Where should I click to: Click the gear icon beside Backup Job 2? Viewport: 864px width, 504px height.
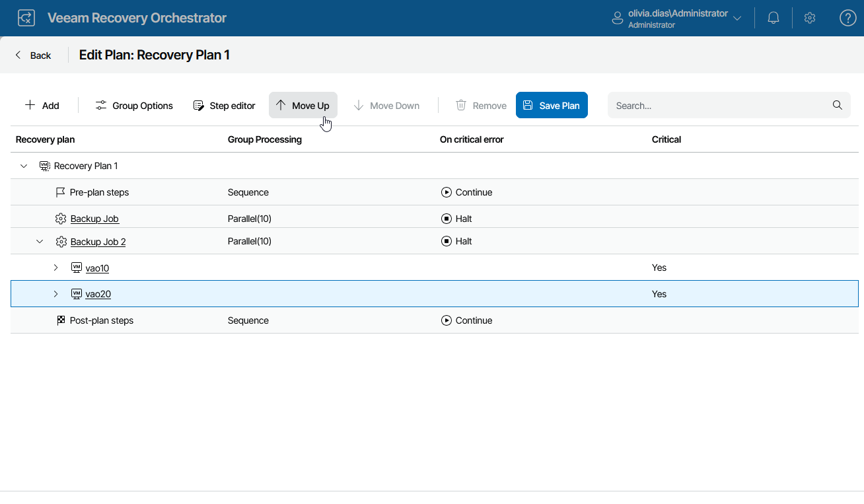[x=61, y=241]
